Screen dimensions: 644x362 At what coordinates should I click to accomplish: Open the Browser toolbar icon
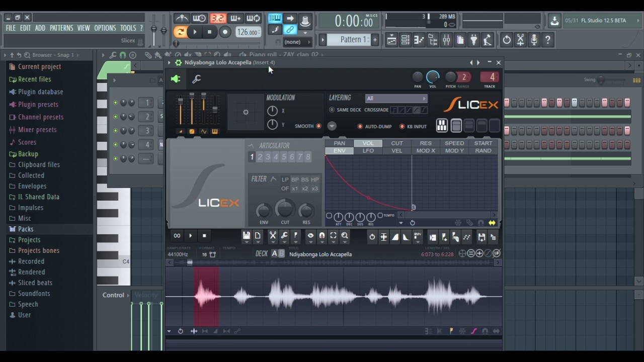432,40
